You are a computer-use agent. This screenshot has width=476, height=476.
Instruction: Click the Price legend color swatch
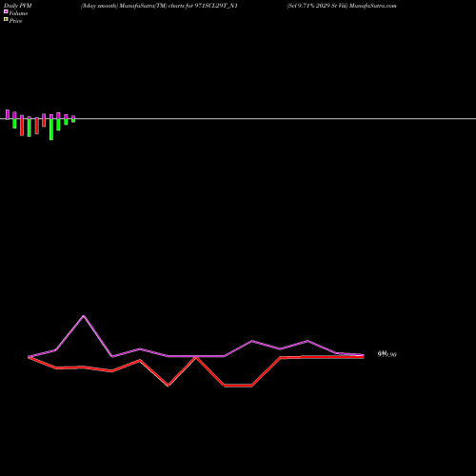click(x=6, y=19)
